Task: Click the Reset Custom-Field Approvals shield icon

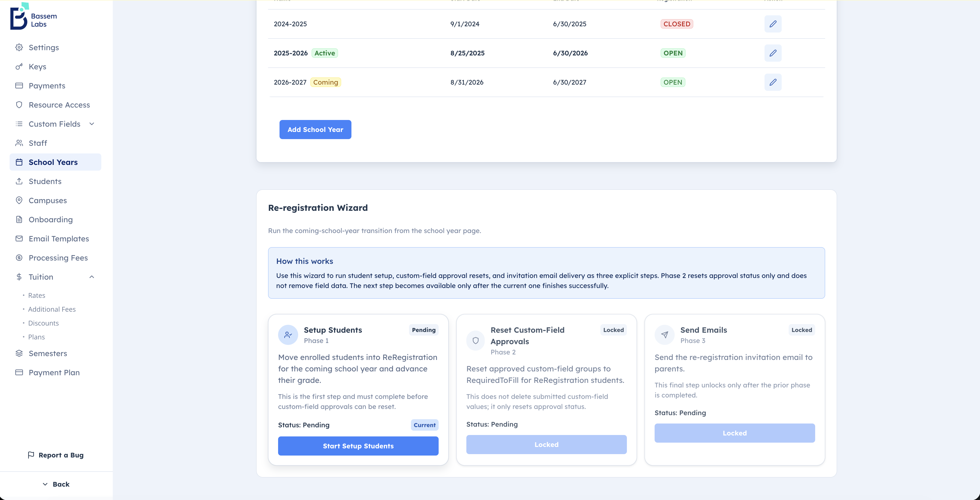Action: coord(475,341)
